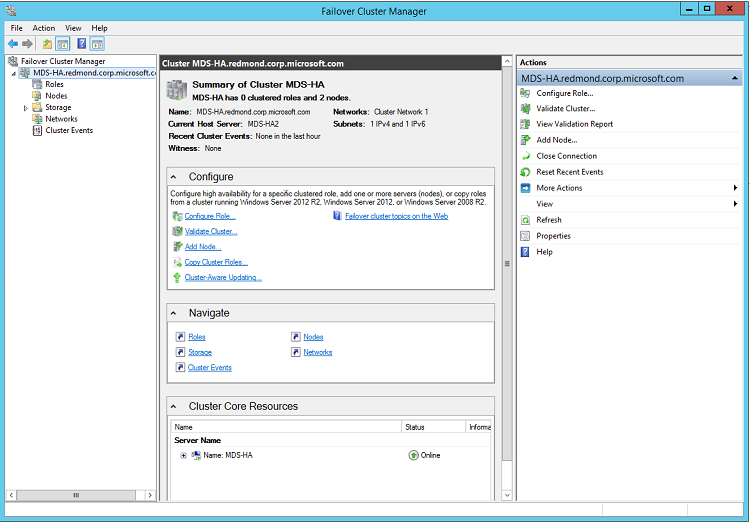Go to the Nodes navigate link
Screen dimensions: 750x523
(313, 337)
